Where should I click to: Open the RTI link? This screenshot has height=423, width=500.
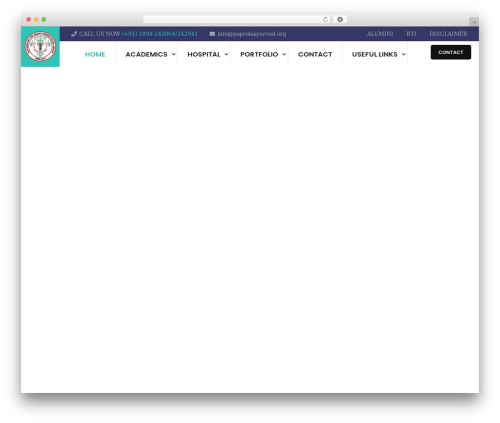(411, 34)
